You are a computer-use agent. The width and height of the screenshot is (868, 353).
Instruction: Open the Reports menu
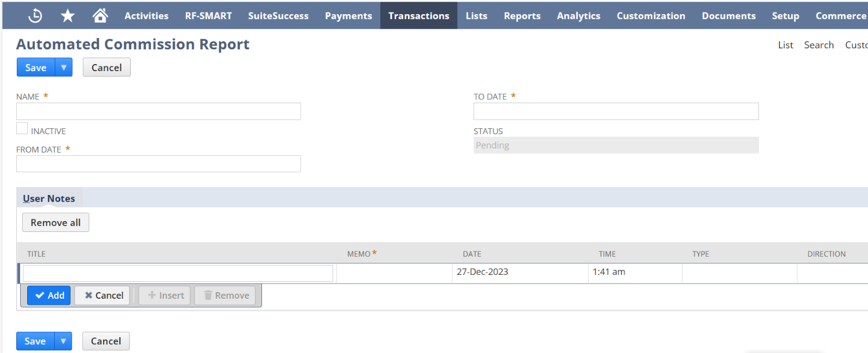tap(522, 16)
